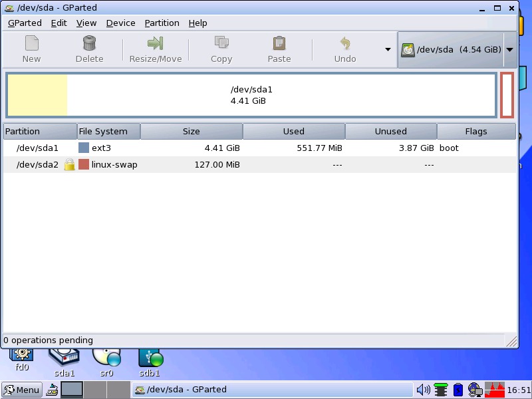Click the show desktop taskbar icon
532x399 pixels.
pyautogui.click(x=52, y=390)
